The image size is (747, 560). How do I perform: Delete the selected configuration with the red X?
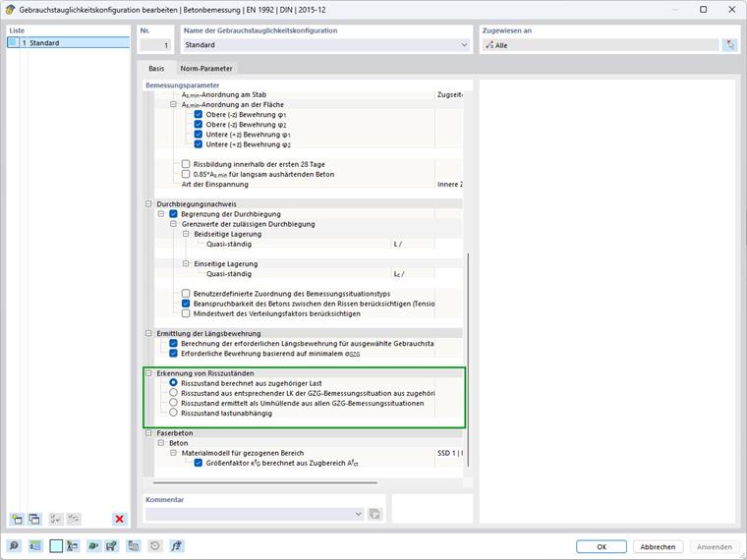click(120, 519)
